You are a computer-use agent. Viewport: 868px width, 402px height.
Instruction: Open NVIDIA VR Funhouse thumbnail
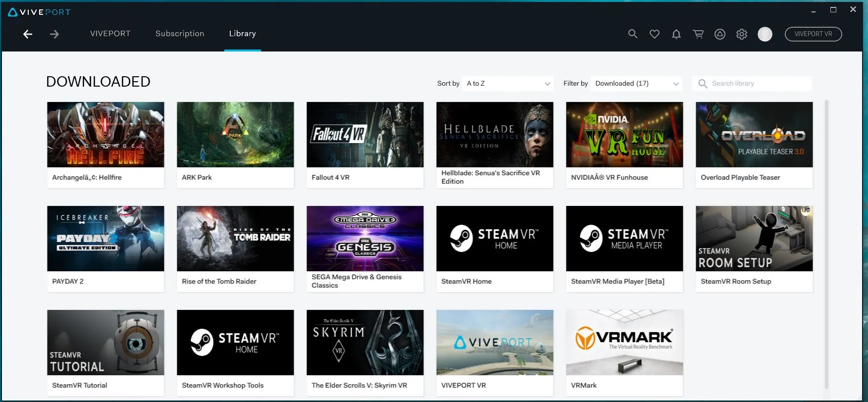coord(624,135)
